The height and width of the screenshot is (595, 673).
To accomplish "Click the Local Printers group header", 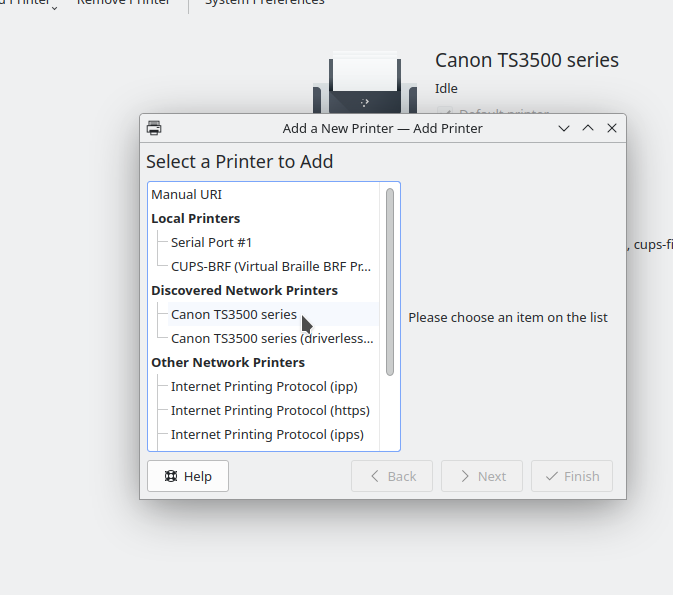I will (196, 218).
